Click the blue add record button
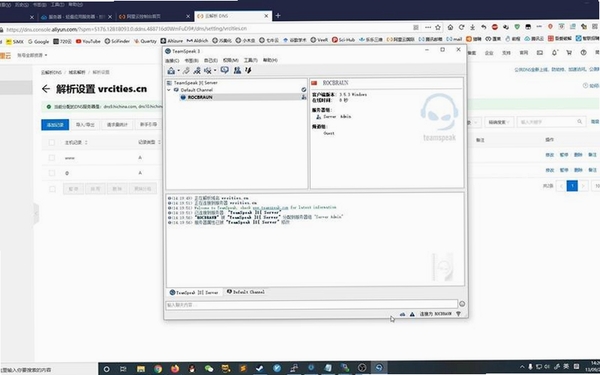 [55, 125]
